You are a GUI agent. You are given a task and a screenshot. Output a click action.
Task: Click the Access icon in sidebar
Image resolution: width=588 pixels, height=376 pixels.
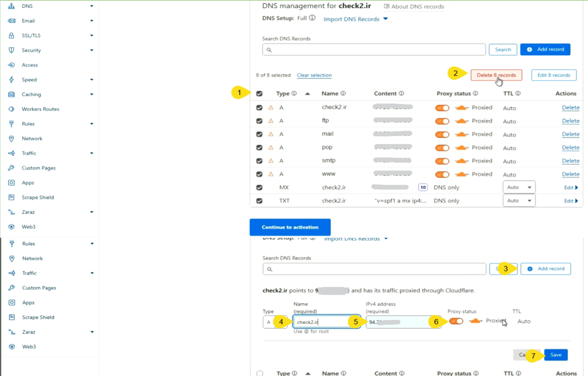(x=11, y=65)
